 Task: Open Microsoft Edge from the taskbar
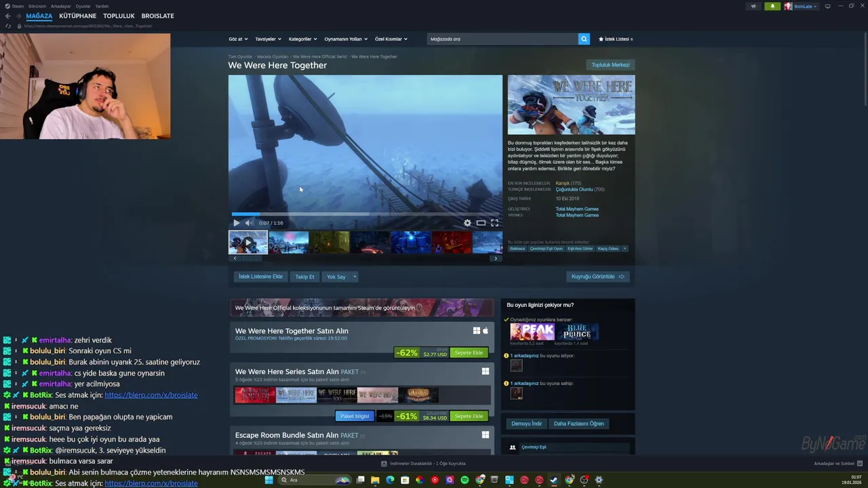(390, 480)
